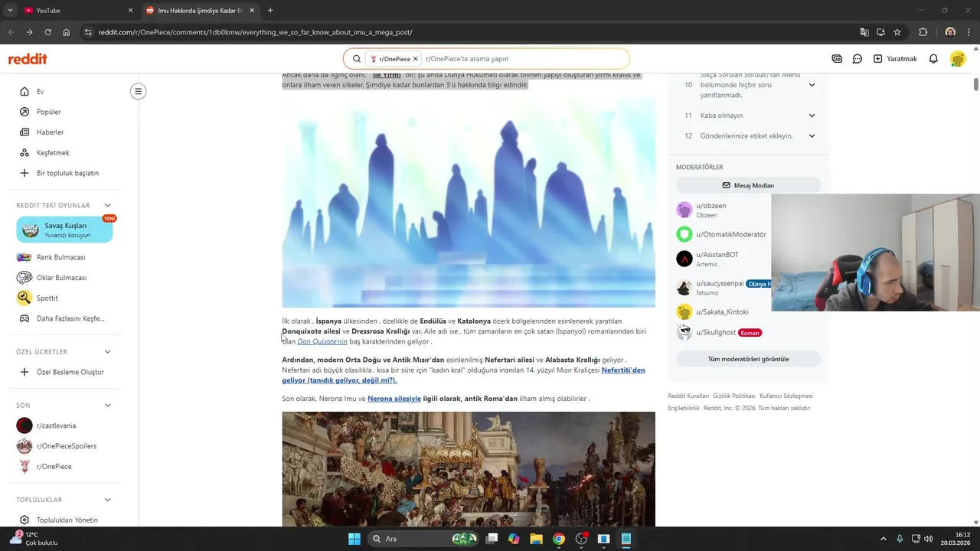Open File Explorer from taskbar

(536, 539)
